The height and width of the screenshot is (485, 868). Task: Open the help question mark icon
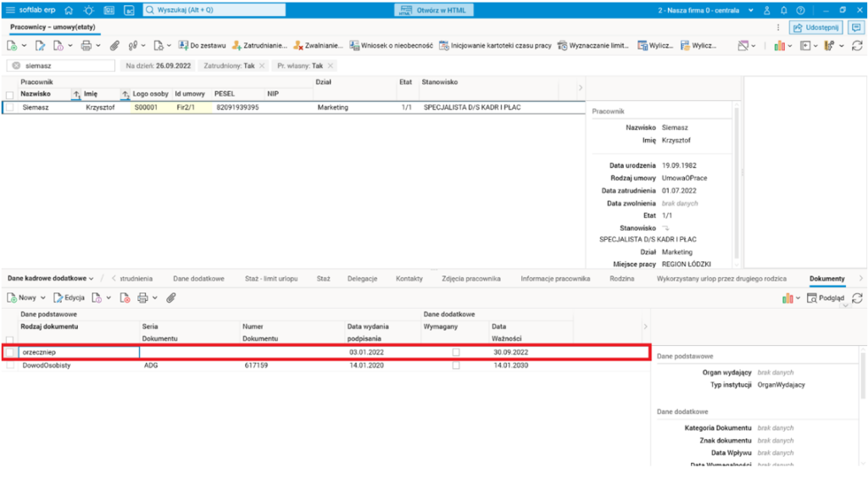click(800, 10)
